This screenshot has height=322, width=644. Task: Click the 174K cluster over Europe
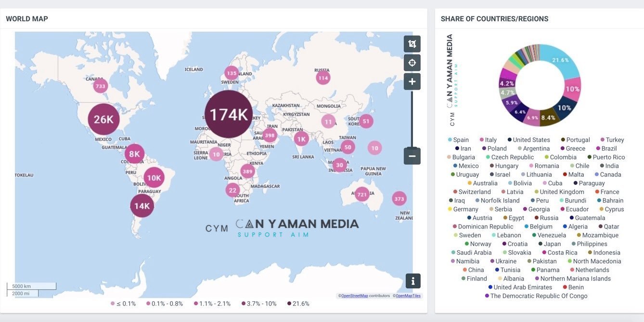click(229, 115)
